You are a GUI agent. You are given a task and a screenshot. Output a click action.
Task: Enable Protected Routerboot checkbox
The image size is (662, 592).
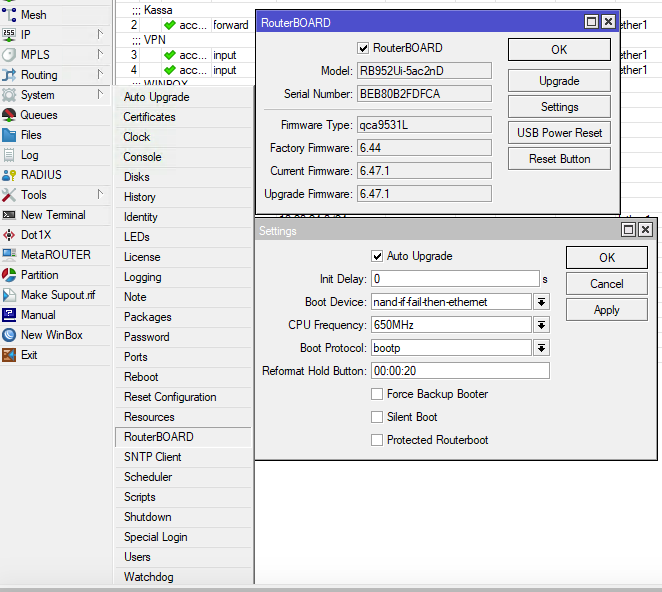(x=377, y=440)
